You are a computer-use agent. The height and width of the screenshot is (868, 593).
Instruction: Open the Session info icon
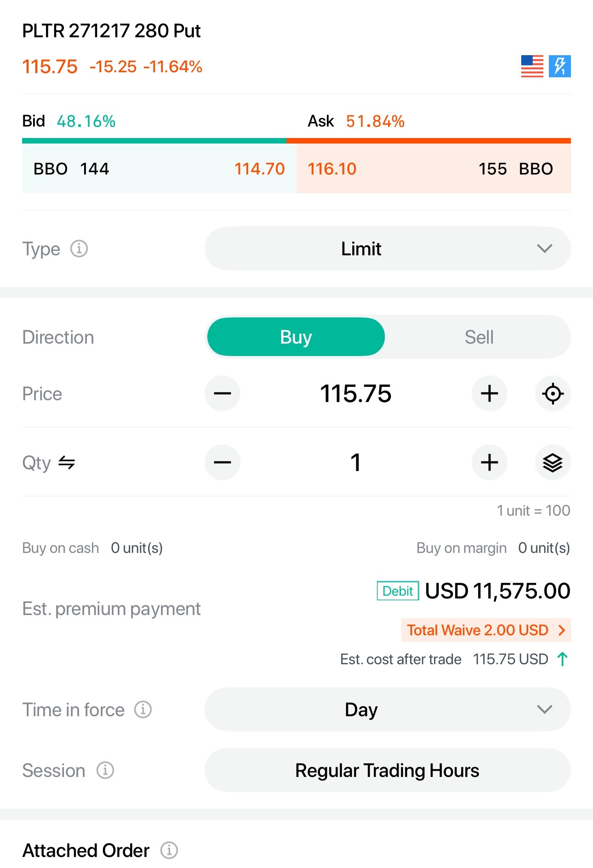[105, 770]
